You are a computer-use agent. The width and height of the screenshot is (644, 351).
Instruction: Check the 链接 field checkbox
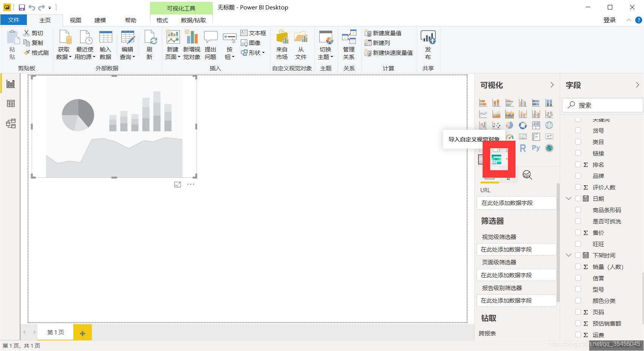pos(578,153)
